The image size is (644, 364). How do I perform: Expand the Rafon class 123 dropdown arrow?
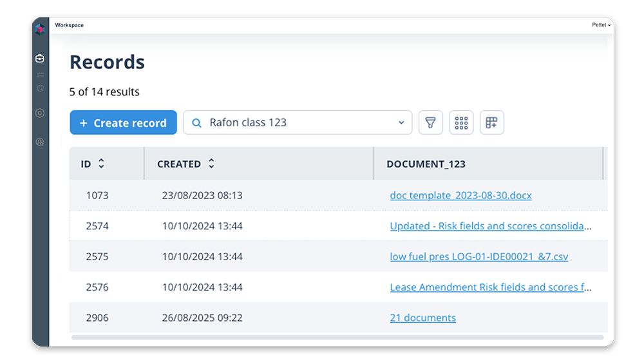pyautogui.click(x=401, y=122)
